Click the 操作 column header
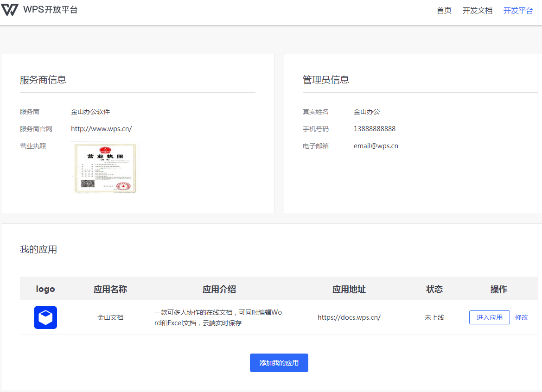Screen dimensions: 542x392 click(x=498, y=289)
